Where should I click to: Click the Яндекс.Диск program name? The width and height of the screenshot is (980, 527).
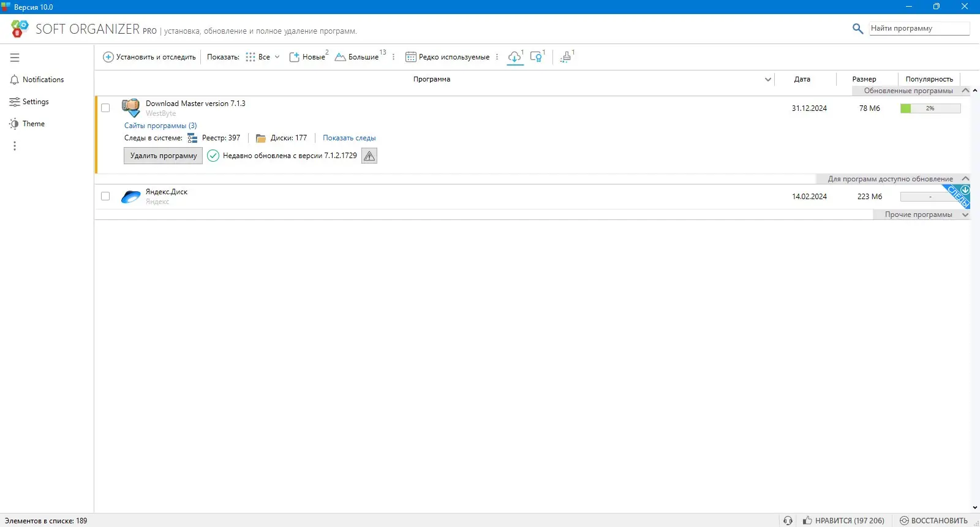pos(167,192)
